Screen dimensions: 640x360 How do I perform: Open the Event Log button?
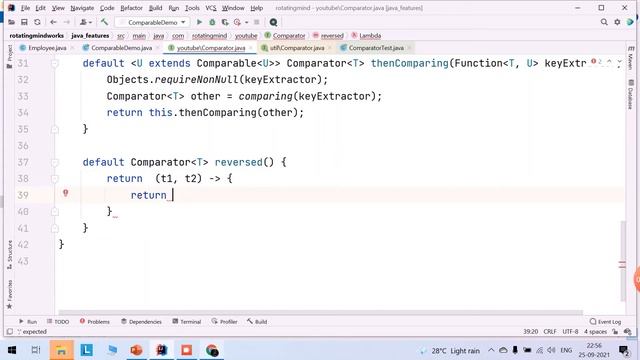[605, 322]
